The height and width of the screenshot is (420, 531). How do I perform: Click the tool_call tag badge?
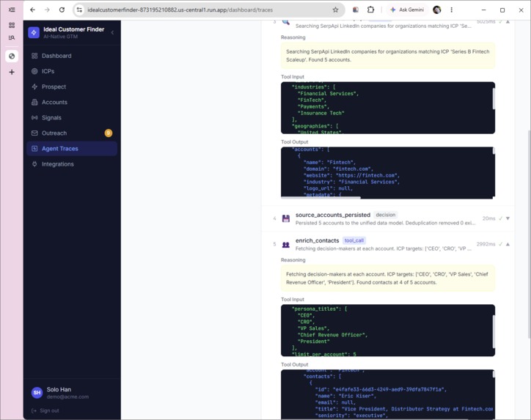(354, 240)
